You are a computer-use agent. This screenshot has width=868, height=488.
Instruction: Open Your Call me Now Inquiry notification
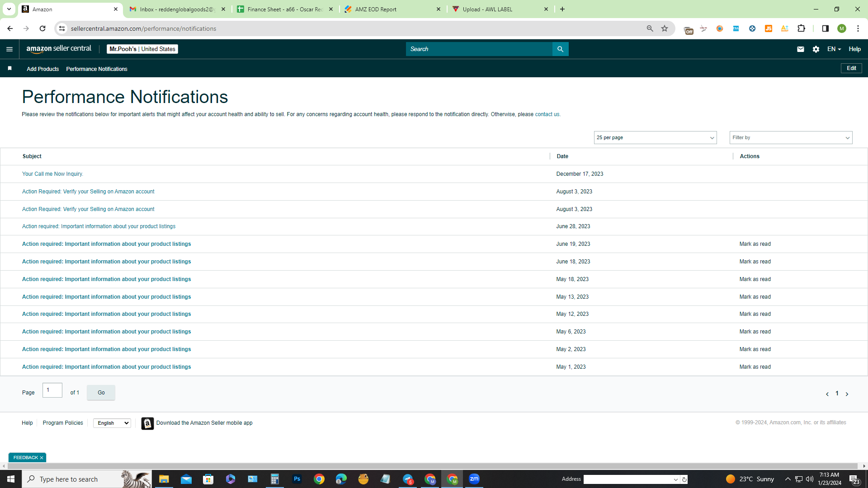pyautogui.click(x=52, y=174)
